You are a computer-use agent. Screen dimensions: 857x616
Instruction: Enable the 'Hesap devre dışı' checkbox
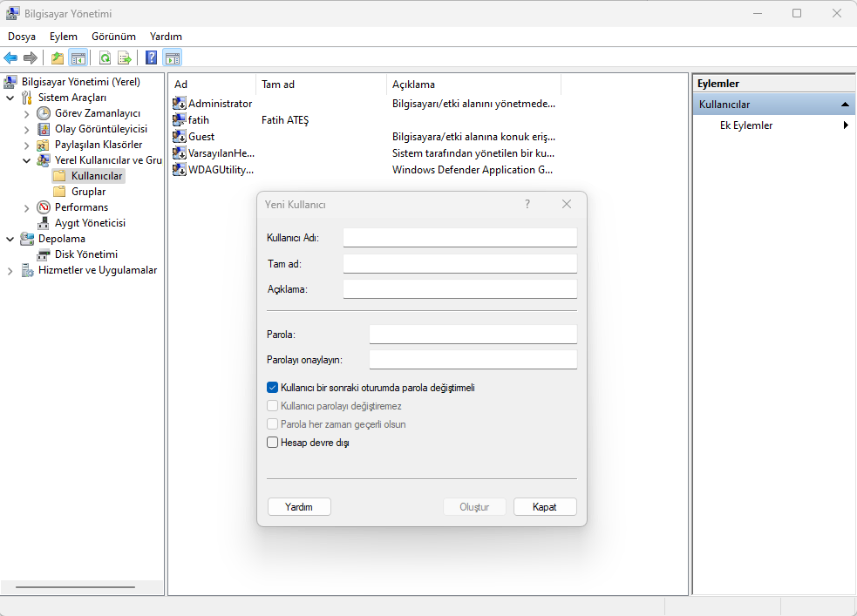tap(273, 442)
